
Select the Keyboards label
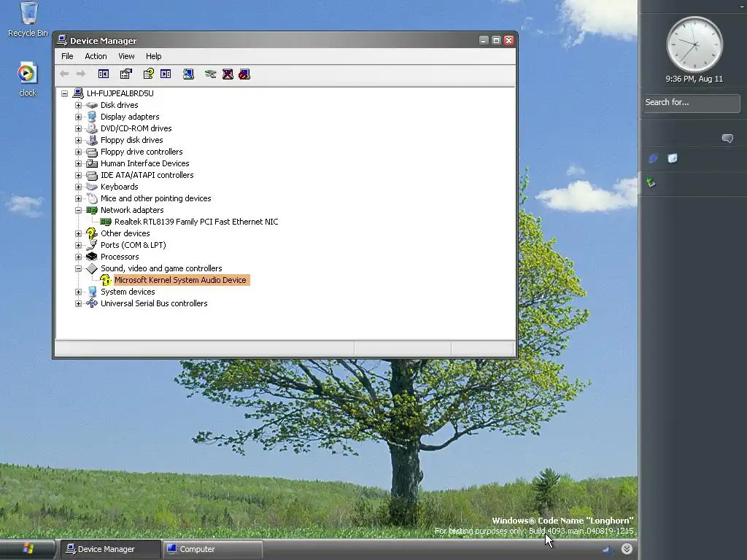pyautogui.click(x=119, y=187)
